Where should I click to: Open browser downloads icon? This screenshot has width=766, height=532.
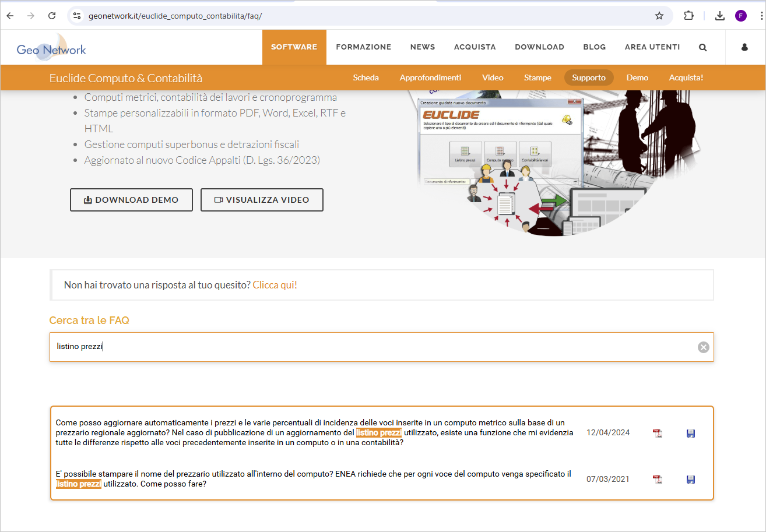click(720, 16)
